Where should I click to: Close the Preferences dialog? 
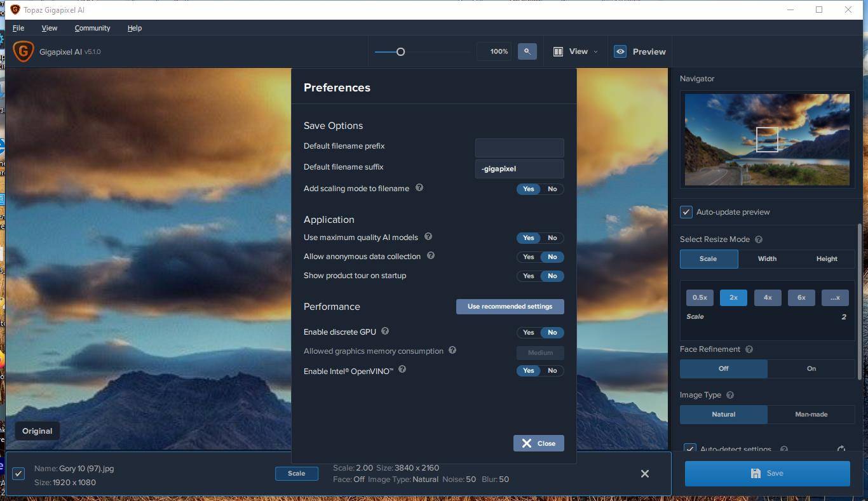pyautogui.click(x=539, y=443)
